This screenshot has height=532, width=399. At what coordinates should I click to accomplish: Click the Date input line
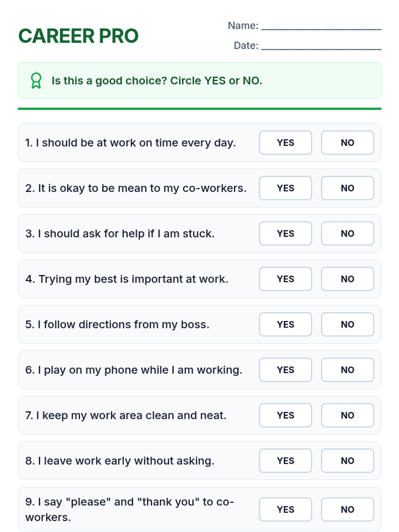pyautogui.click(x=321, y=46)
